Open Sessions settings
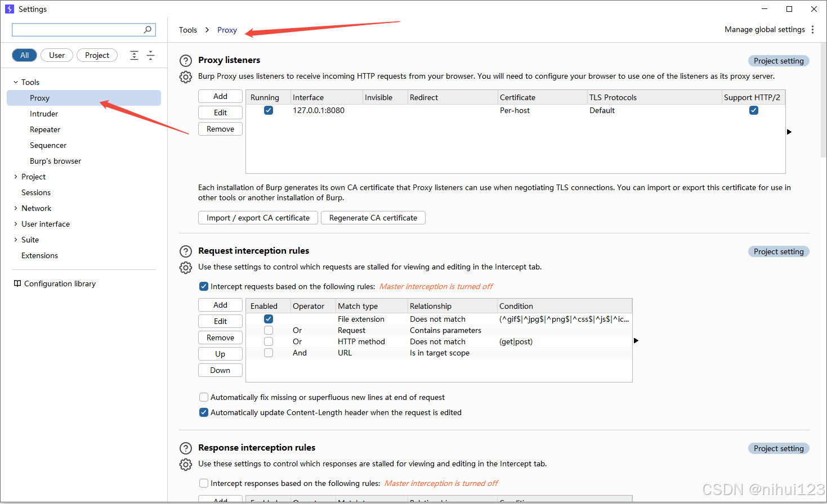The image size is (827, 504). point(36,192)
